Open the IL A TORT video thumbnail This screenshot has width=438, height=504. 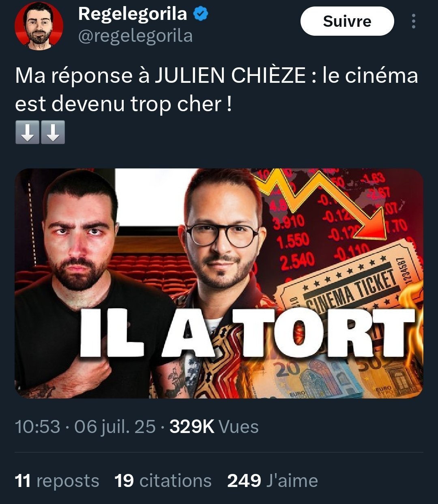click(x=219, y=283)
